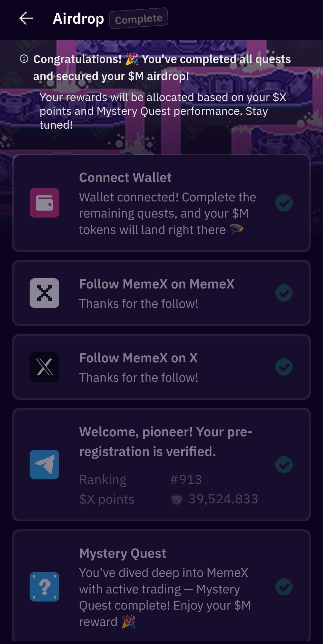Viewport: 323px width, 644px height.
Task: Open the Follow MemeX on MemeX title
Action: 157,284
